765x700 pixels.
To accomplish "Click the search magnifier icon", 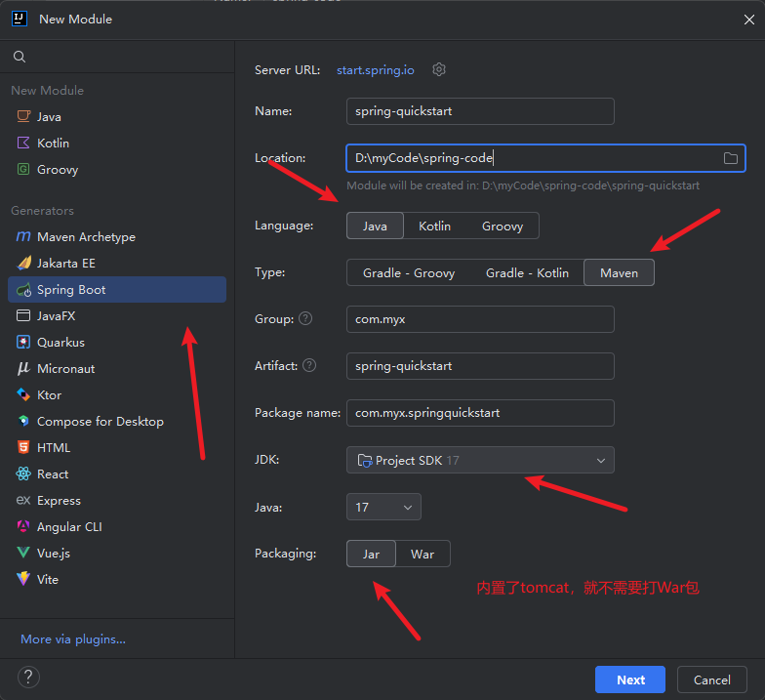I will 20,58.
